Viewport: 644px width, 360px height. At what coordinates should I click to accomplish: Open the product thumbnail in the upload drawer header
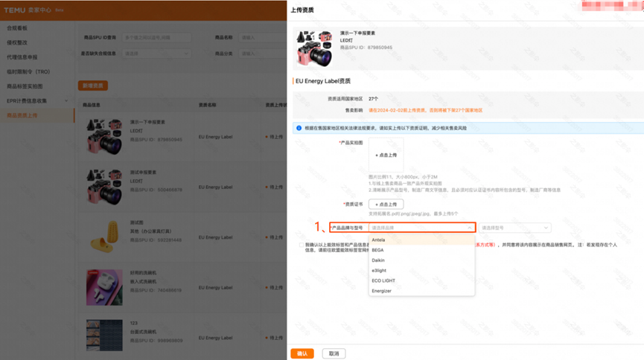click(314, 48)
